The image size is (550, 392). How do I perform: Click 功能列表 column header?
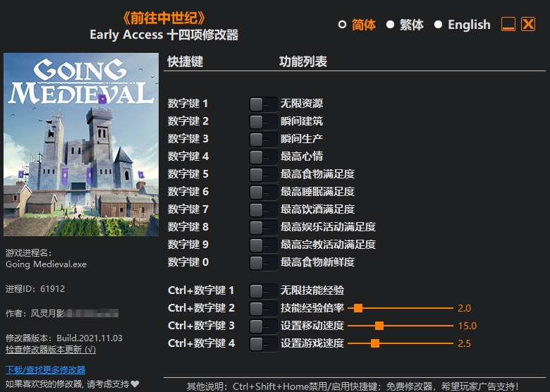[x=303, y=62]
